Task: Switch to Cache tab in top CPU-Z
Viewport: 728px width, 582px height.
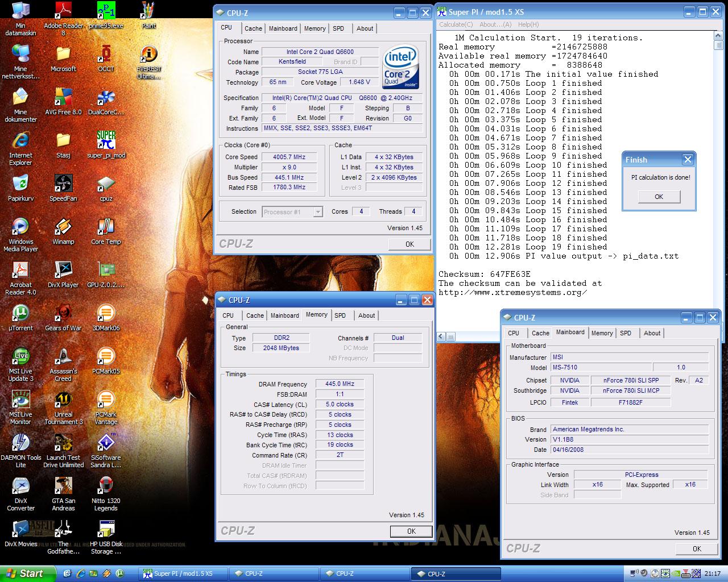Action: [253, 28]
